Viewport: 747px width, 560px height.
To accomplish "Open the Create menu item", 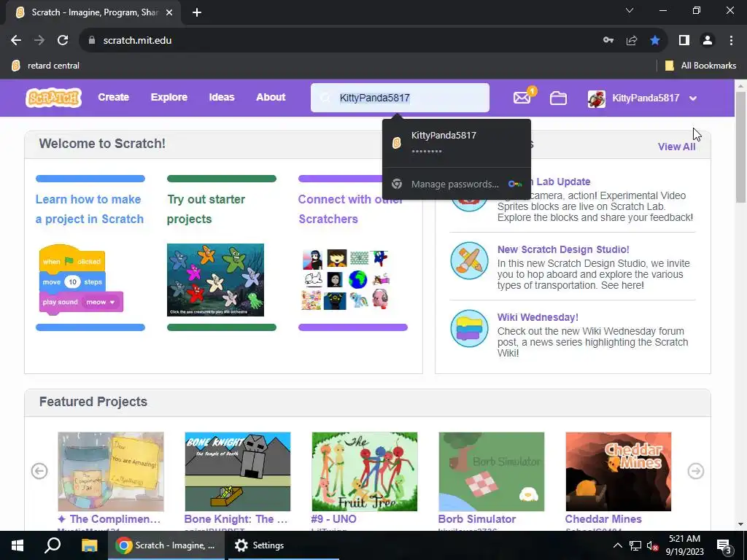I will click(x=113, y=97).
